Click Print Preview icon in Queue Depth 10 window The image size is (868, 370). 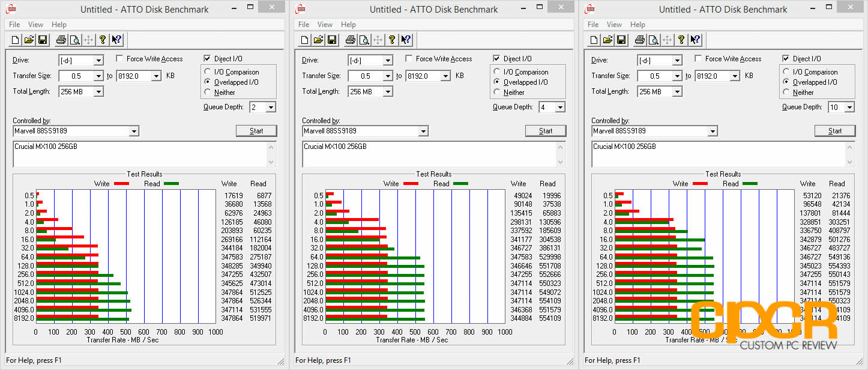pyautogui.click(x=653, y=40)
